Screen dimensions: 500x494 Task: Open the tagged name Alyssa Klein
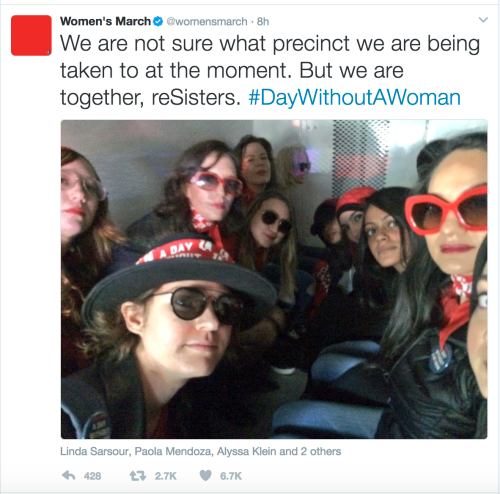click(x=247, y=451)
